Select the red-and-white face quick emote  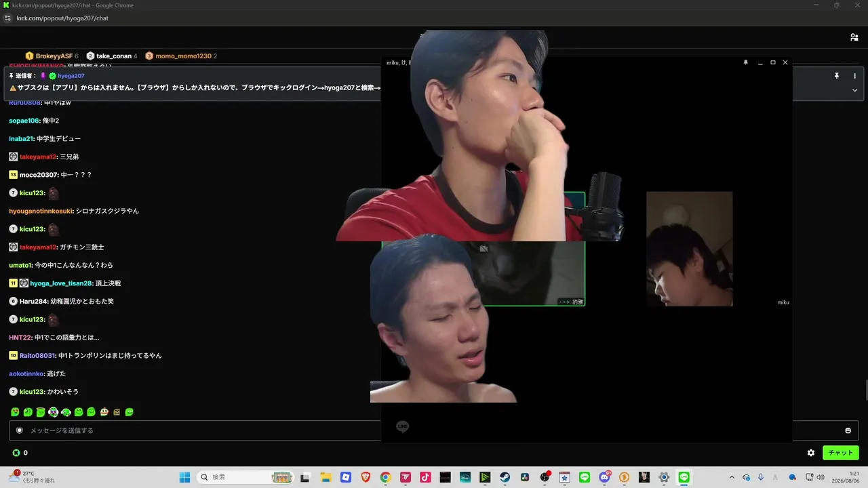coord(104,412)
